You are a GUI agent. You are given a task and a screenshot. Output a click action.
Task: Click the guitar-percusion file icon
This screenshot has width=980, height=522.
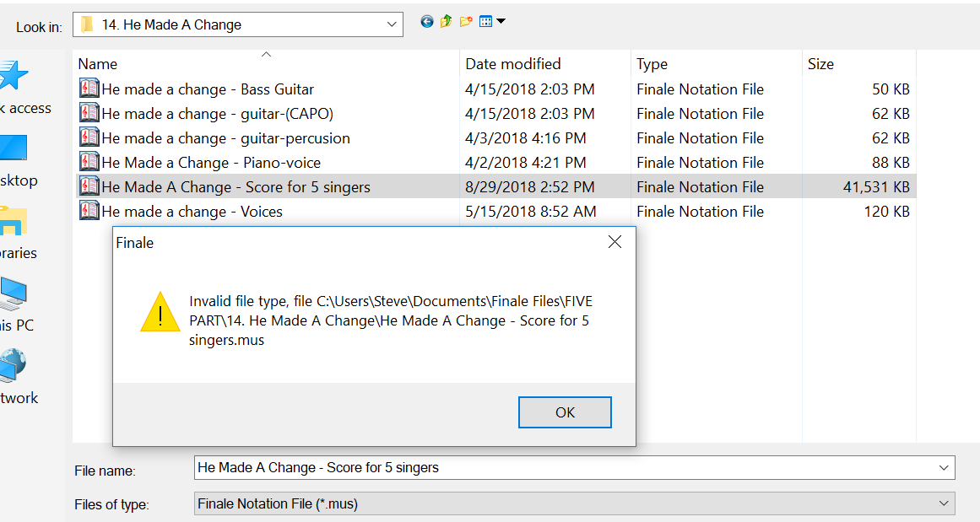pos(89,138)
